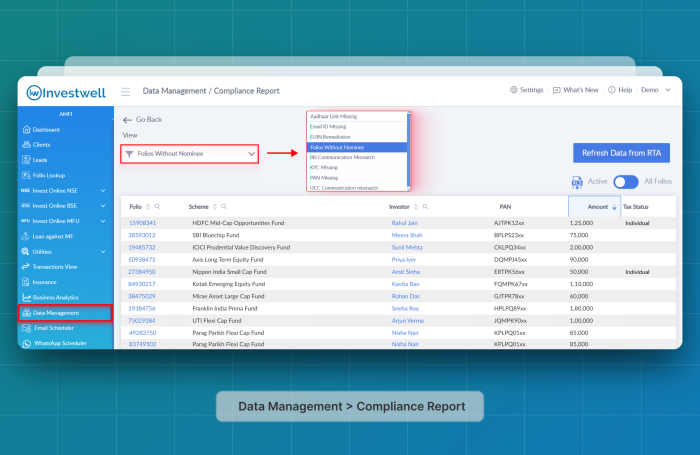Select PAN Missing option
This screenshot has width=700, height=455.
click(357, 178)
